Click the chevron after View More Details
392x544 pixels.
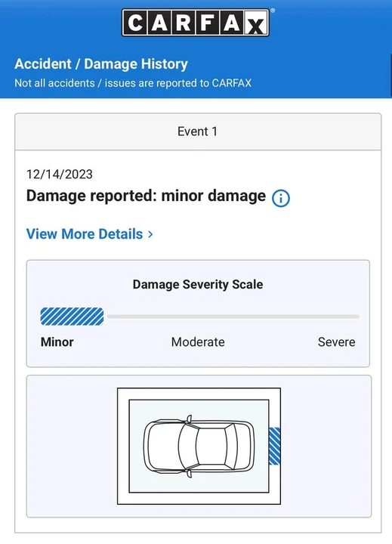(x=150, y=234)
